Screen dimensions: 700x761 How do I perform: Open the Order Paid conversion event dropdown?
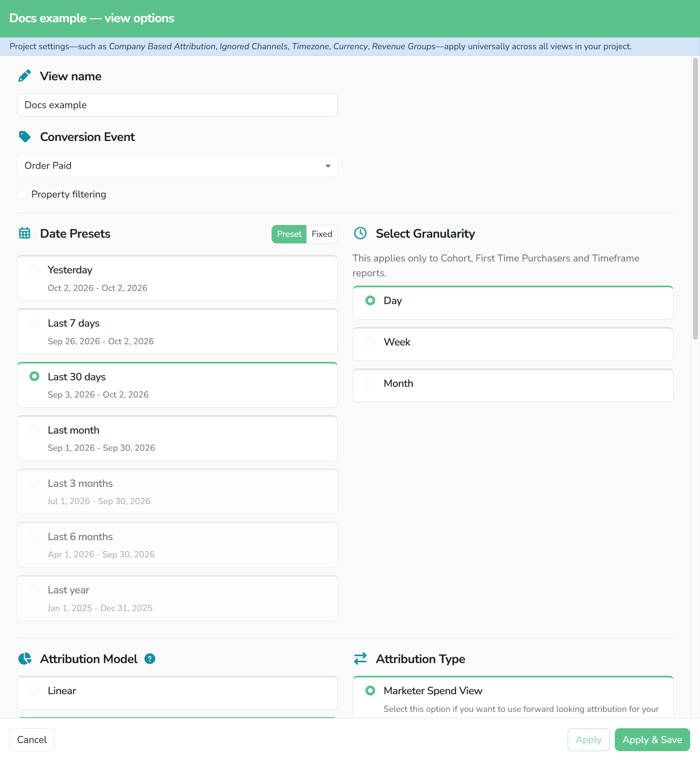tap(177, 166)
